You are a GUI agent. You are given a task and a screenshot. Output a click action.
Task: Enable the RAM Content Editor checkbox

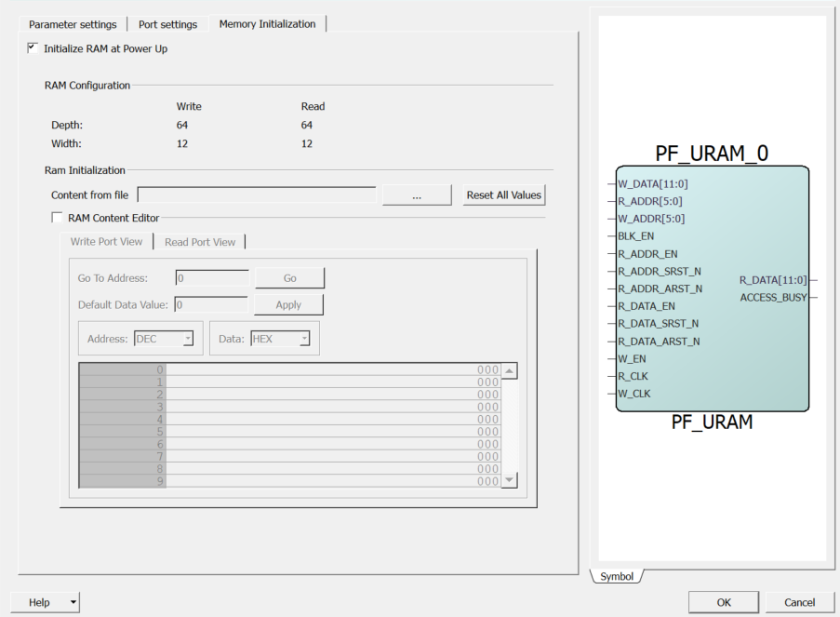(x=58, y=218)
